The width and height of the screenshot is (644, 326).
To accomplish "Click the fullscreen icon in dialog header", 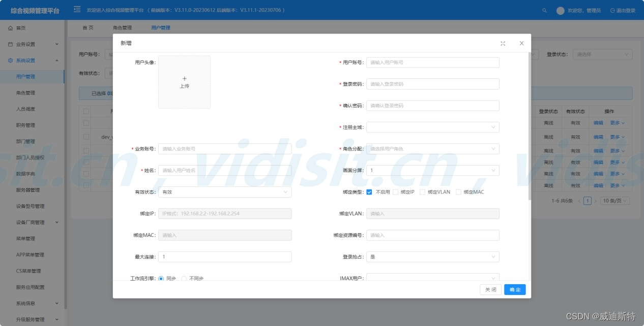I will [x=503, y=44].
